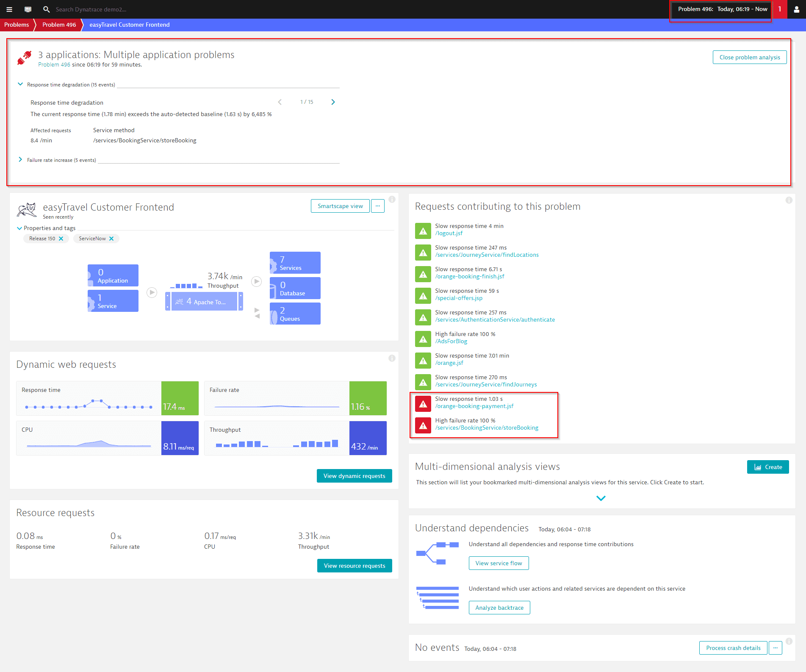
Task: Collapse Response time degradation events section
Action: pyautogui.click(x=20, y=84)
